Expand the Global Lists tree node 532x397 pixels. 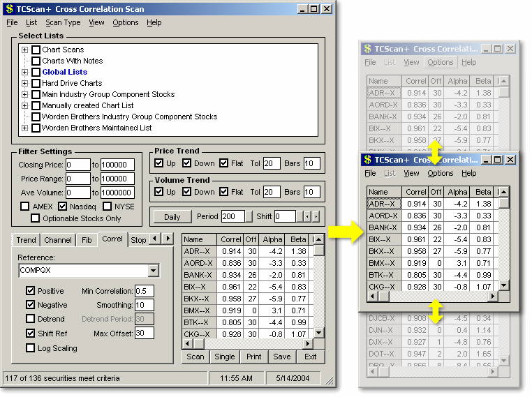click(24, 72)
